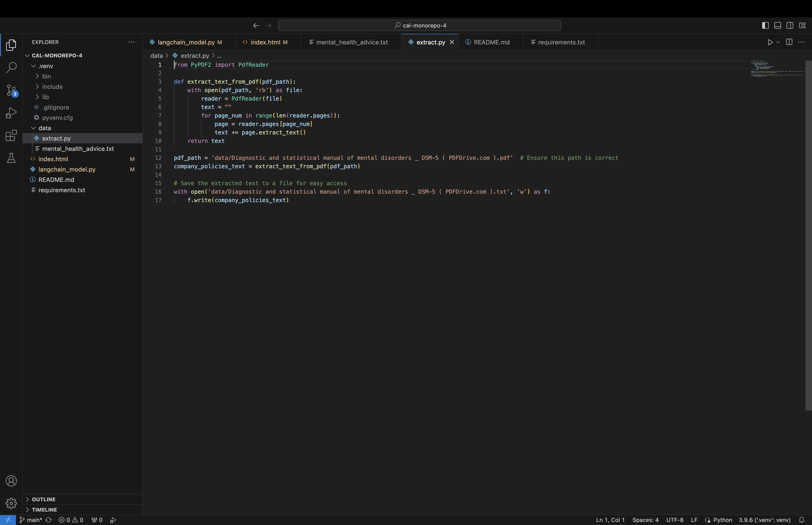Open Source Control view with 3 changes
The height and width of the screenshot is (525, 812).
(x=11, y=90)
